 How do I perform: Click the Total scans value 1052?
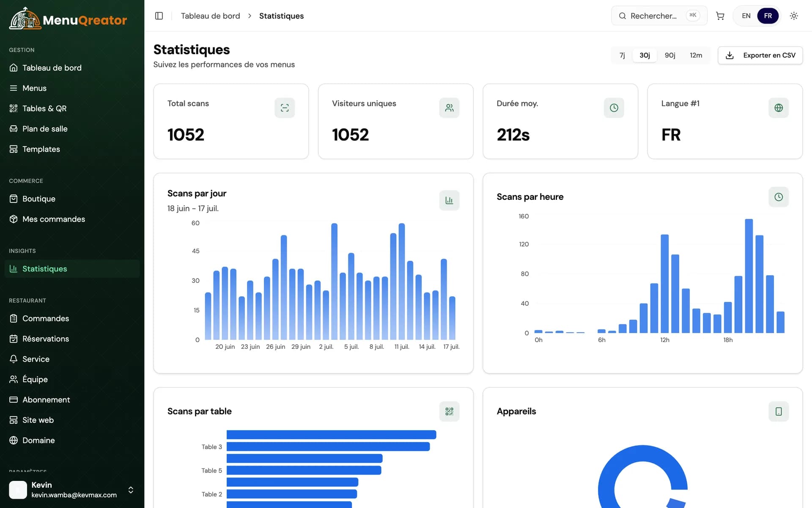(x=186, y=135)
